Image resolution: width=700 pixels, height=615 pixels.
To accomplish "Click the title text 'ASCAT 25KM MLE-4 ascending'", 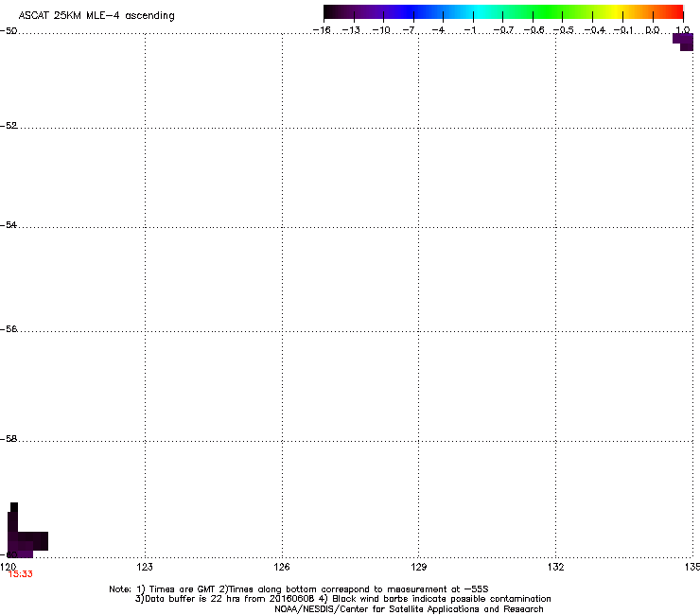I will point(96,16).
